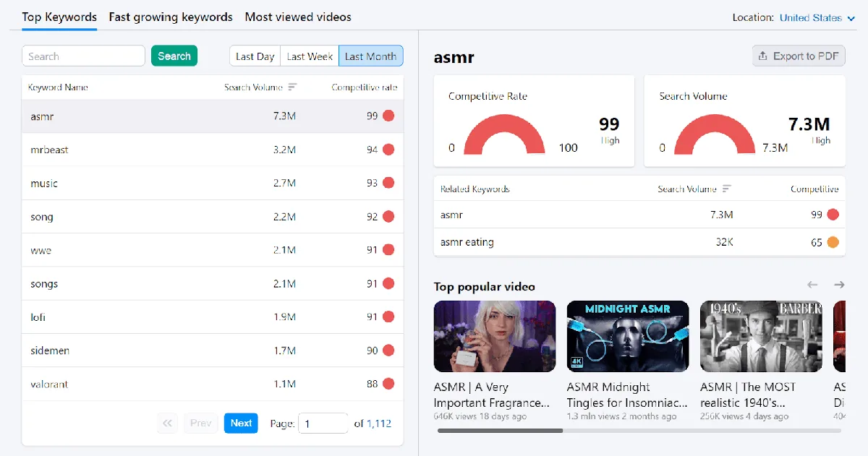This screenshot has height=456, width=868.
Task: Click red dot in Related Keywords asmr row
Action: [x=833, y=215]
